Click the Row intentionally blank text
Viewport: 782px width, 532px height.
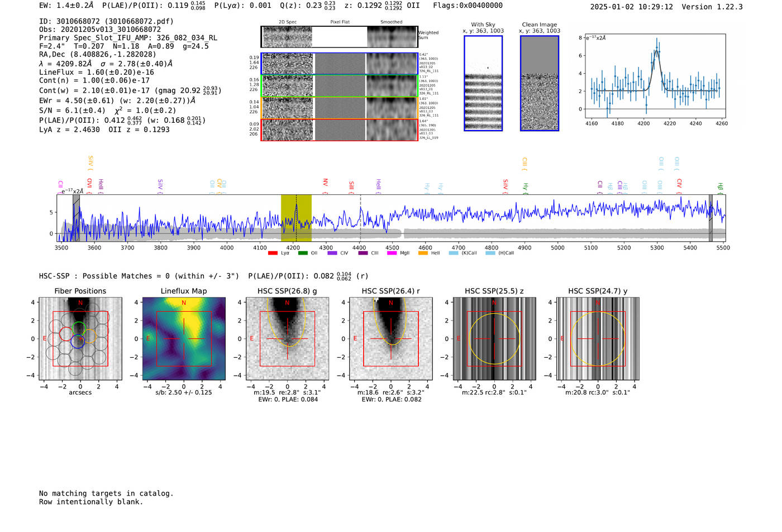(91, 502)
